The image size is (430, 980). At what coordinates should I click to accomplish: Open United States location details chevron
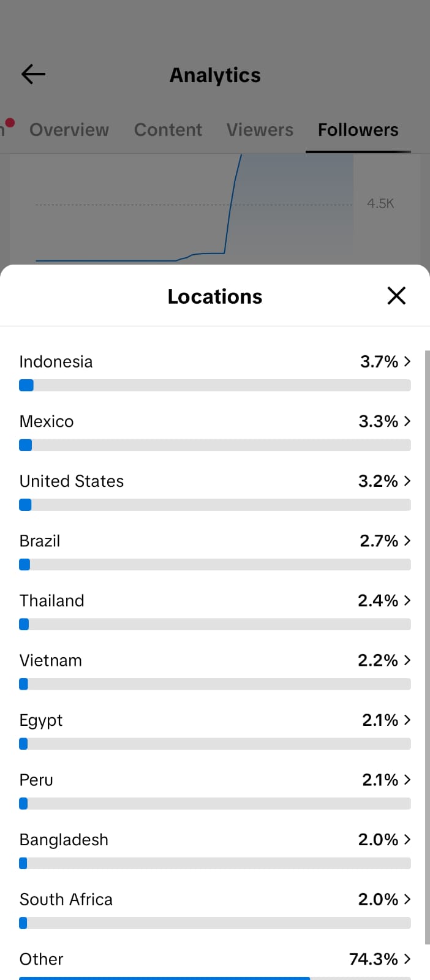click(407, 481)
